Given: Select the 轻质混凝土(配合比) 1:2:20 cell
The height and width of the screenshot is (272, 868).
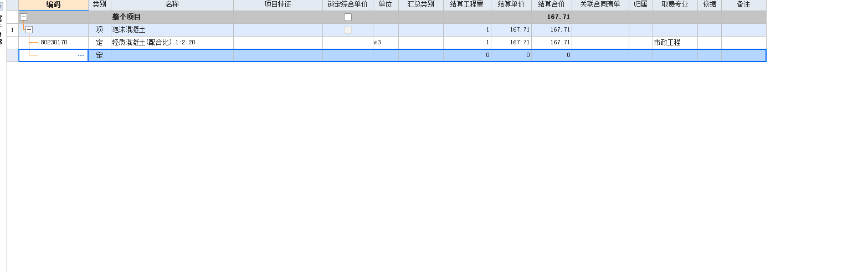Looking at the screenshot, I should pos(172,42).
